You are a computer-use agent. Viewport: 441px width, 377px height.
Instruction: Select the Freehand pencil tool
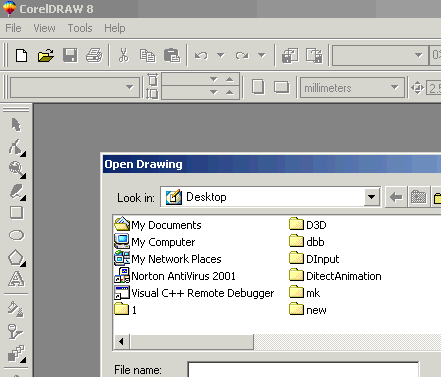tap(17, 192)
